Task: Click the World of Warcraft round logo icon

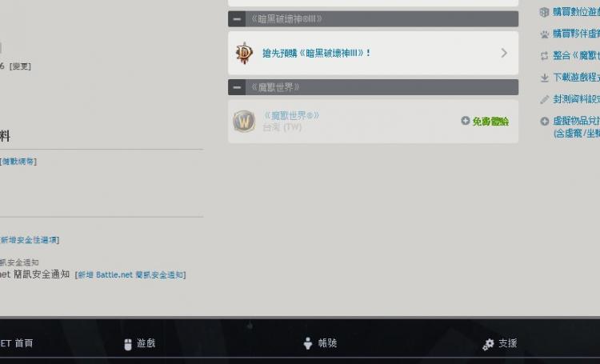Action: tap(244, 122)
